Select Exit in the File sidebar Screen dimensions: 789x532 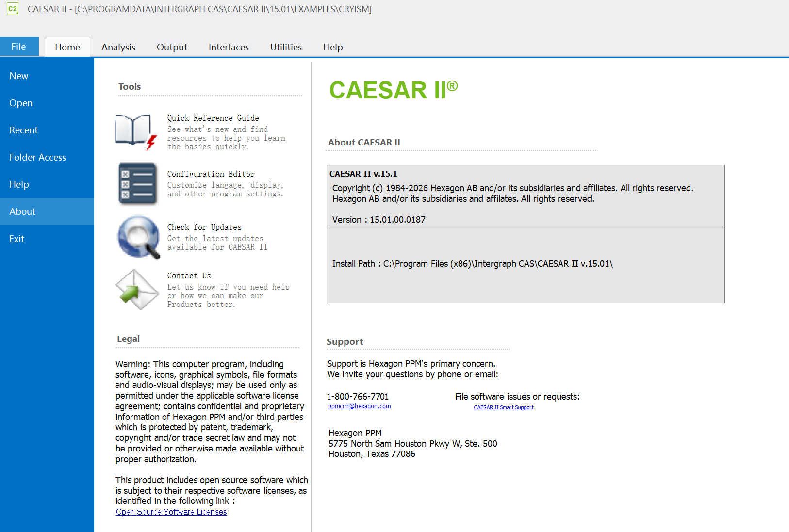click(x=47, y=239)
